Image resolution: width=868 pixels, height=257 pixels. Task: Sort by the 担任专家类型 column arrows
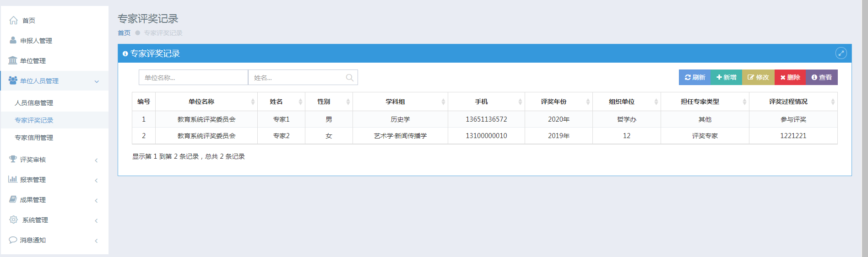(x=744, y=102)
